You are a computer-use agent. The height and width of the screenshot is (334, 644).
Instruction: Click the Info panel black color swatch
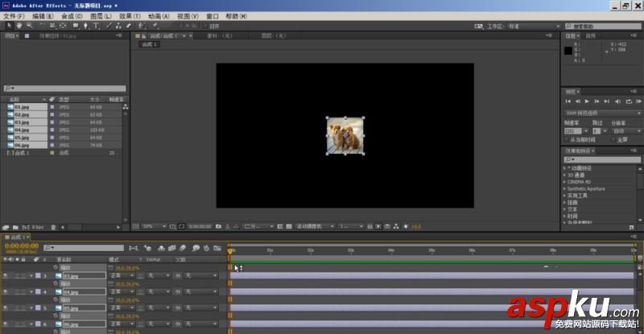tap(568, 51)
